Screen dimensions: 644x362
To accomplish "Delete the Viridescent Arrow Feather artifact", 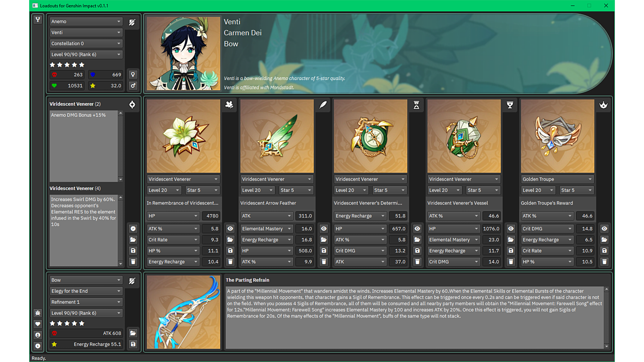I will click(324, 261).
